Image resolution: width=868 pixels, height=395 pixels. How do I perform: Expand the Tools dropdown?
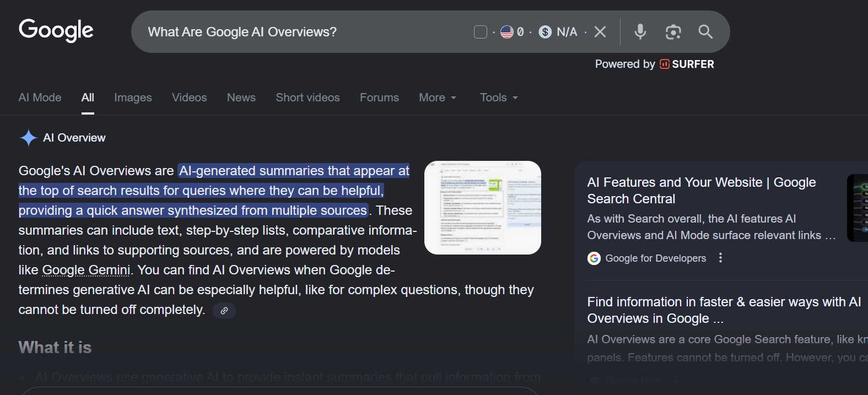click(x=499, y=98)
